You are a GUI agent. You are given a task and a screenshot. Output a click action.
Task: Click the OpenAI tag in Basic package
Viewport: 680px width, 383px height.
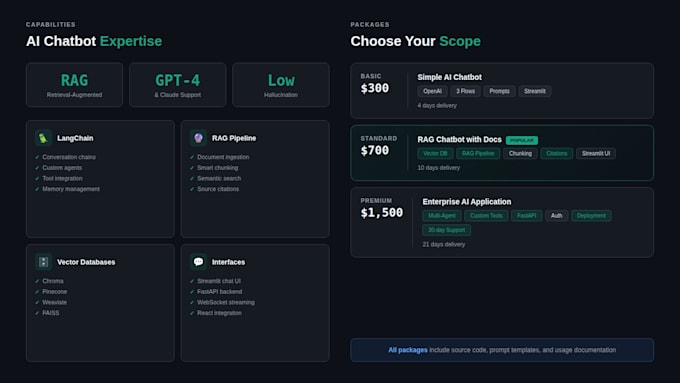432,91
